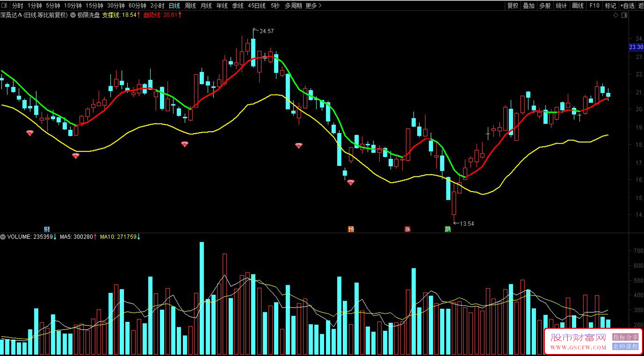This screenshot has height=356, width=644.
Task: Add the stock with +自选
Action: pyautogui.click(x=627, y=6)
